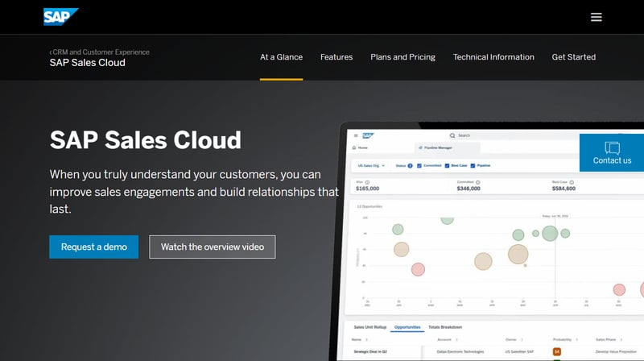Click the largest green bubble near today line
644x361 pixels.
pos(550,233)
